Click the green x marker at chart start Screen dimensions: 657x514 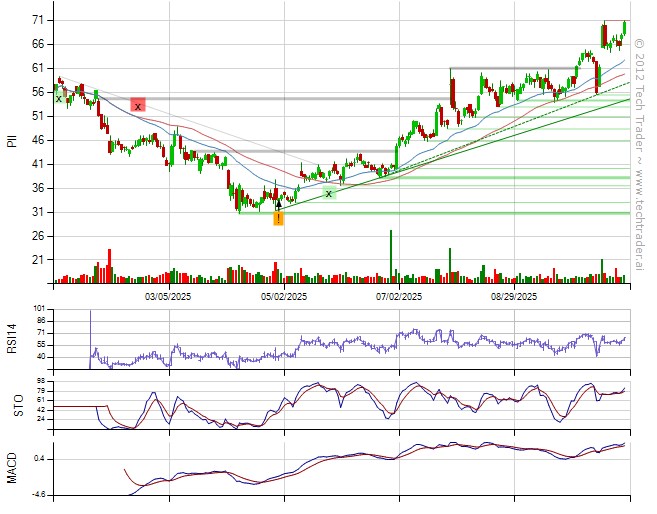pos(59,98)
